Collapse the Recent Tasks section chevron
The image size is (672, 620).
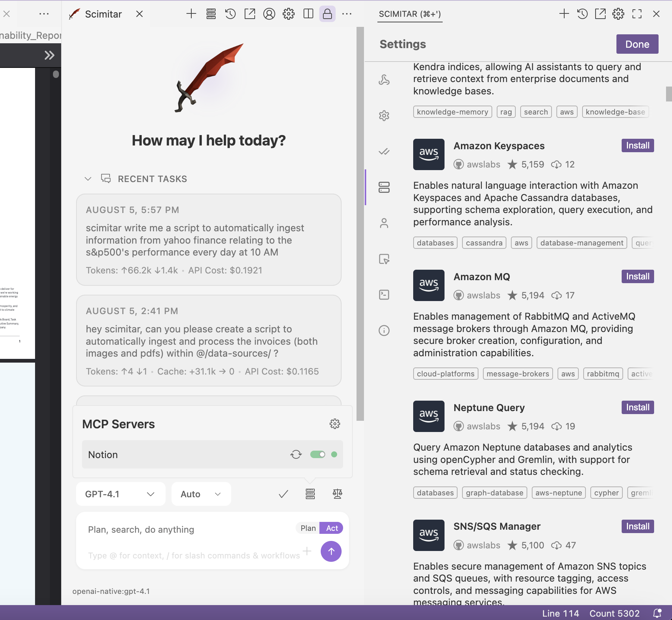(88, 179)
